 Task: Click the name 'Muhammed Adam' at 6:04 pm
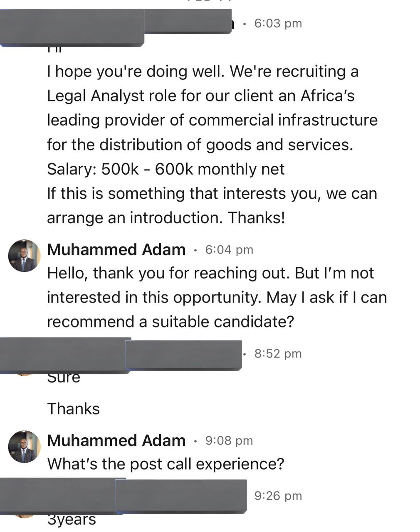(x=116, y=249)
